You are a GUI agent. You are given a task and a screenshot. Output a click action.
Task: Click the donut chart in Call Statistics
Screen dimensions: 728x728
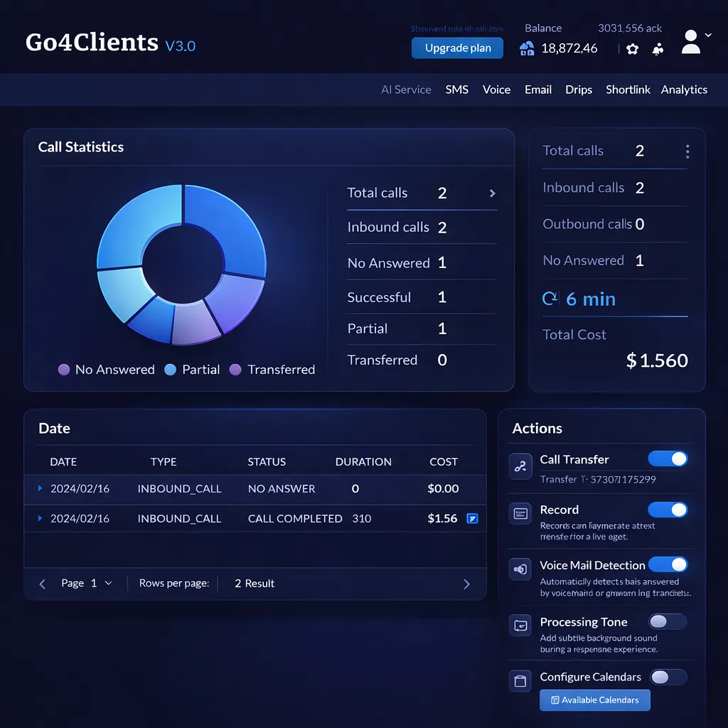(x=181, y=264)
